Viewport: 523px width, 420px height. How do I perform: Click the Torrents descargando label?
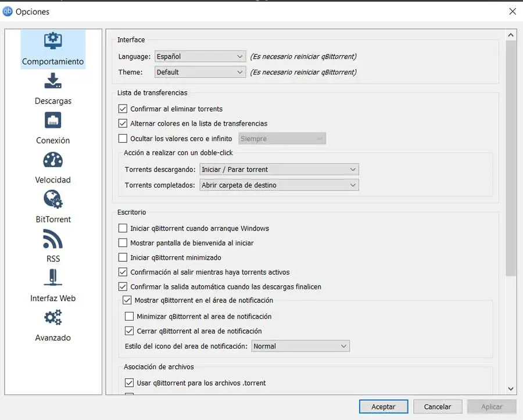tap(160, 169)
